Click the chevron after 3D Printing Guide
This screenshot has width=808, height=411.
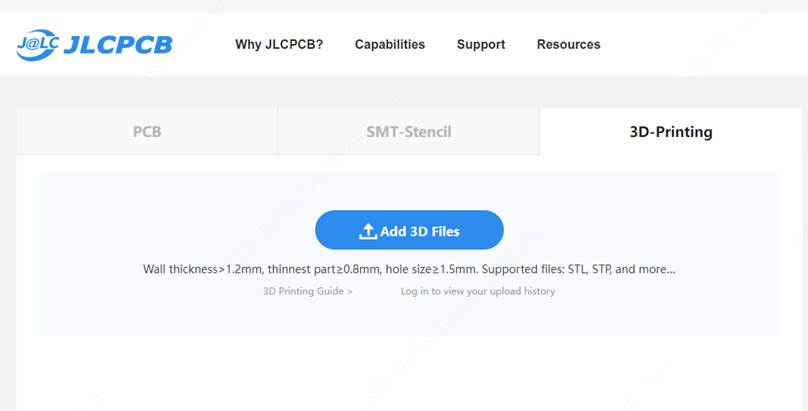pos(350,292)
